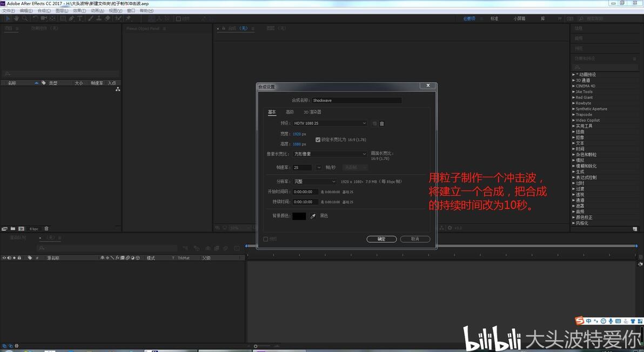
Task: Click the composition name field Shockwave
Action: (x=357, y=101)
